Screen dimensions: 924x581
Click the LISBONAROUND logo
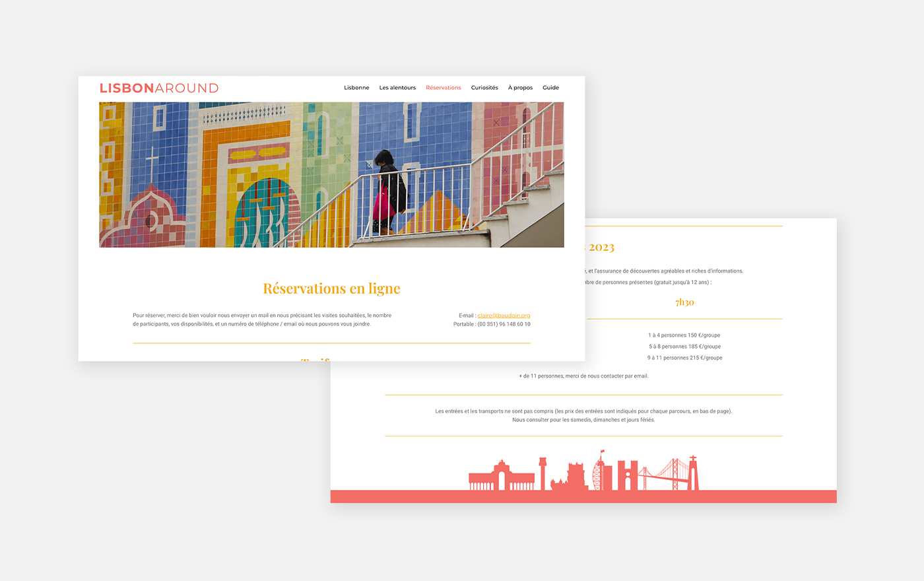(x=159, y=88)
